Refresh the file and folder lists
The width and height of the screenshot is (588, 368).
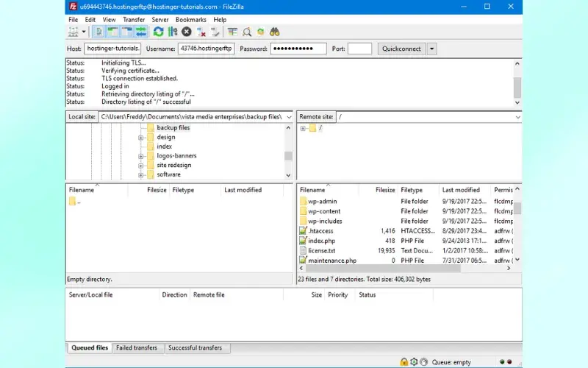pos(159,32)
